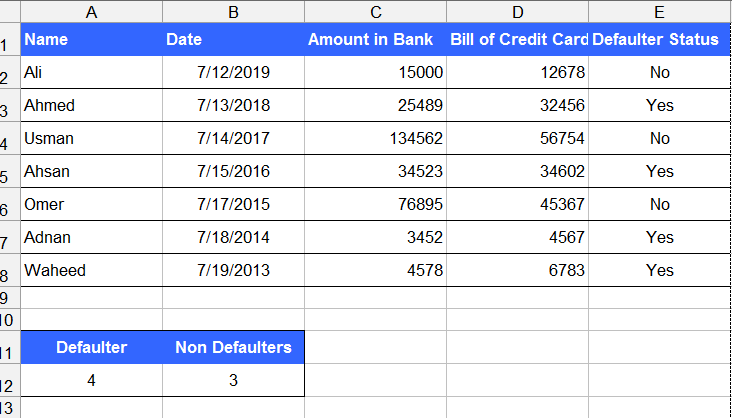Click the credit card bill 34602 cell
The width and height of the screenshot is (732, 418).
517,171
